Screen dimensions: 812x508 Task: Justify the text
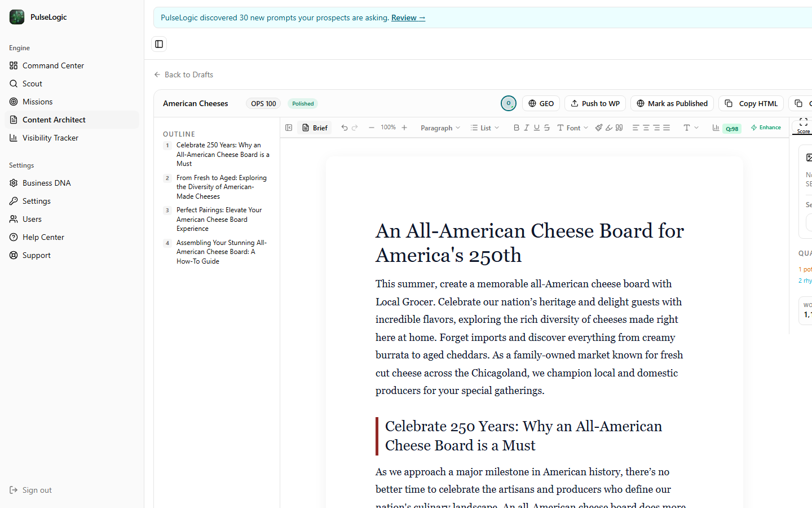(667, 128)
